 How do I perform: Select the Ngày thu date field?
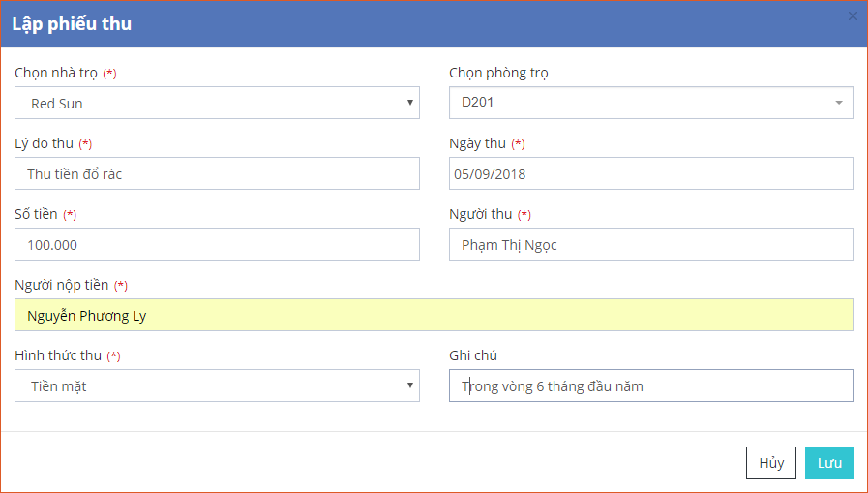(x=651, y=174)
